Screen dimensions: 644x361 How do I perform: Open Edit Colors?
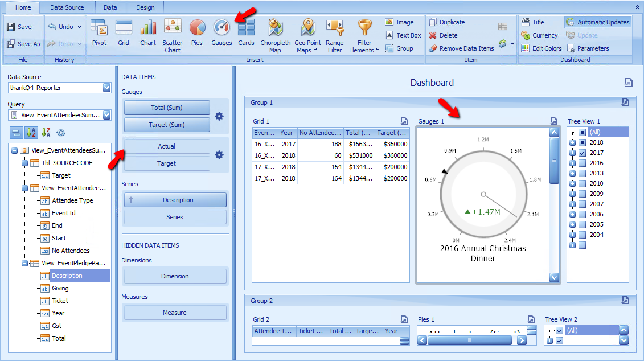542,48
